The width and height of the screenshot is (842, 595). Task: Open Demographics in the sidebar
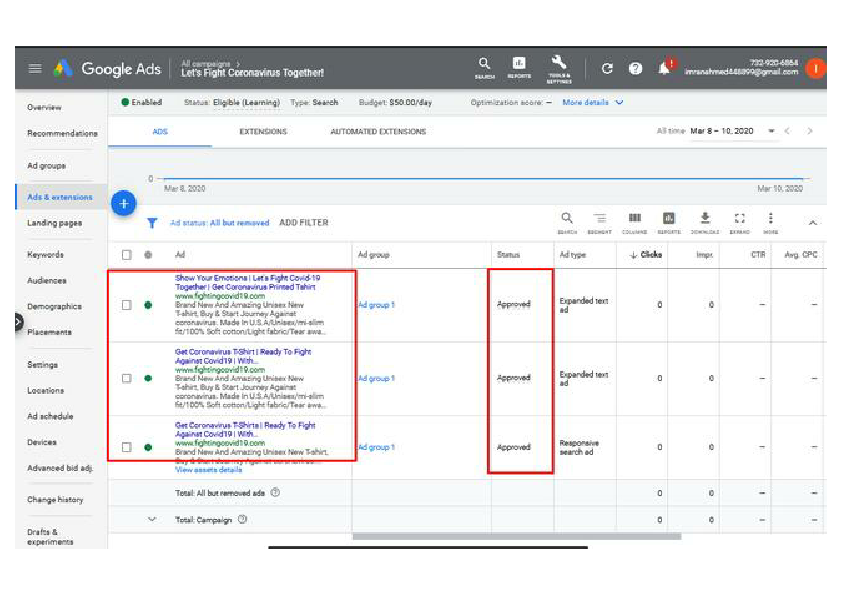pos(55,306)
